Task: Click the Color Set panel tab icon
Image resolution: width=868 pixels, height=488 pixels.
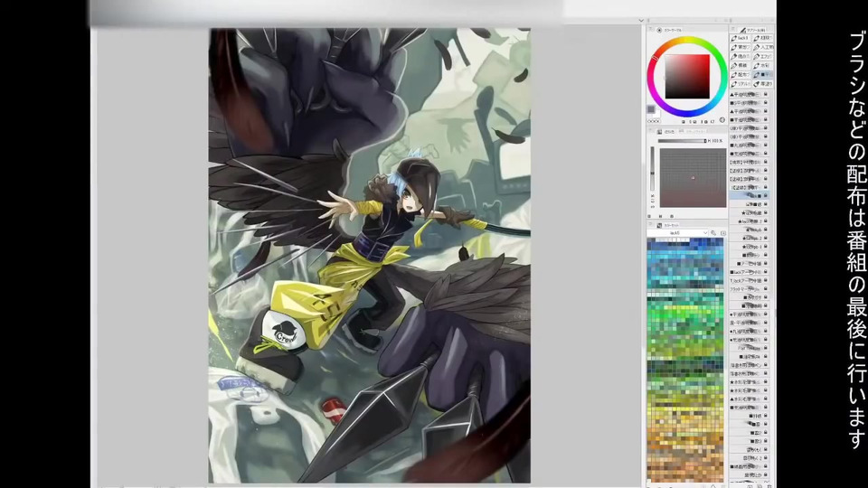Action: click(659, 225)
